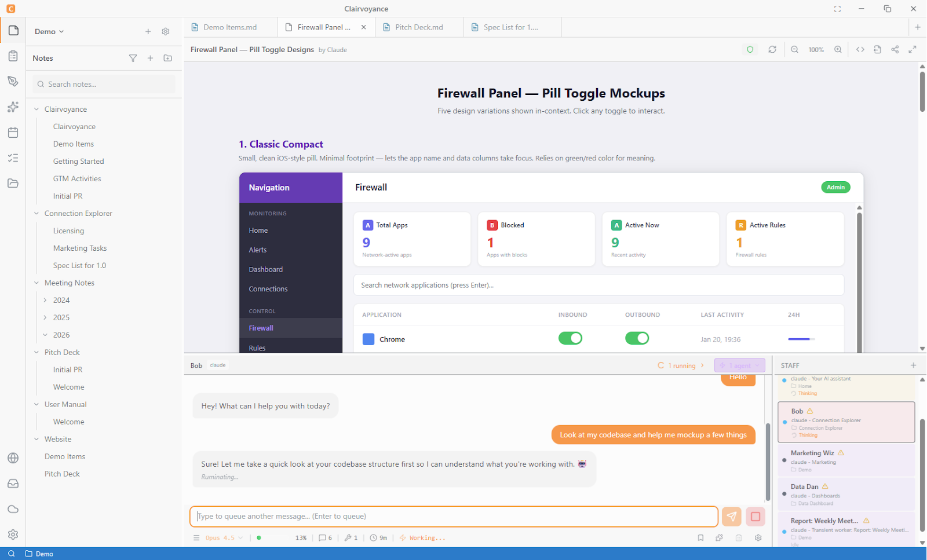Open the calendar icon in left sidebar
This screenshot has height=560, width=927.
[x=13, y=133]
